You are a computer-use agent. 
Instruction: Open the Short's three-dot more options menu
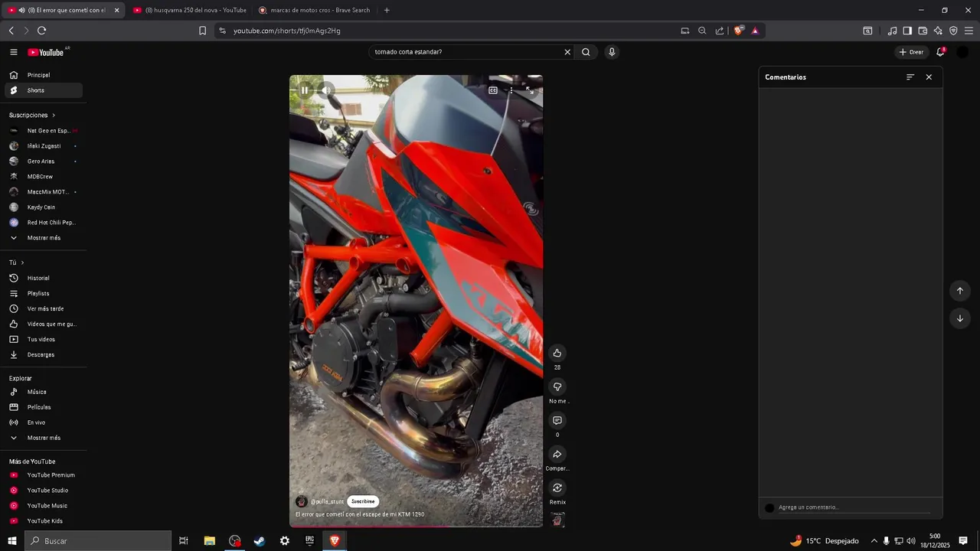click(511, 90)
